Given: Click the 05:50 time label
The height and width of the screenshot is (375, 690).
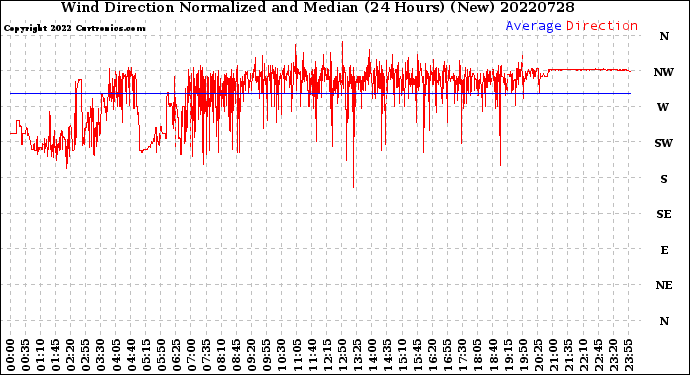Looking at the screenshot, I should (161, 355).
